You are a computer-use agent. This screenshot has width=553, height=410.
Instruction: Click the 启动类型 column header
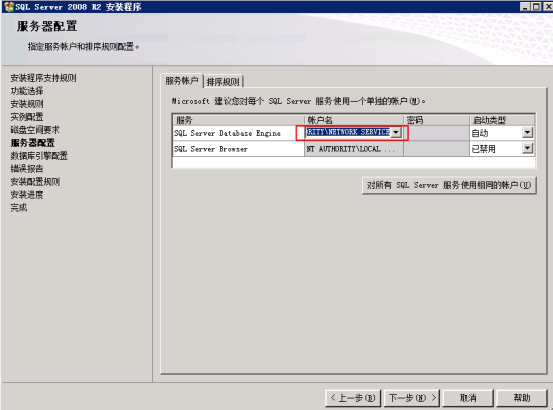point(502,120)
